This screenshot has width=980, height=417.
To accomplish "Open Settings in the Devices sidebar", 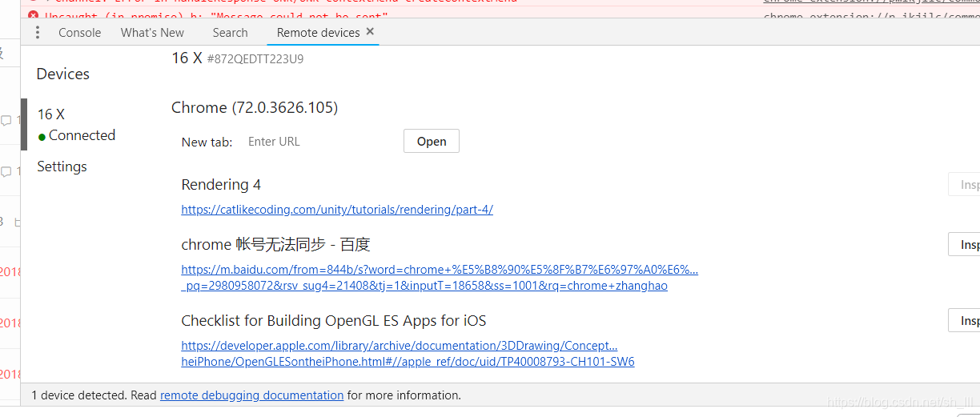I will click(x=62, y=166).
